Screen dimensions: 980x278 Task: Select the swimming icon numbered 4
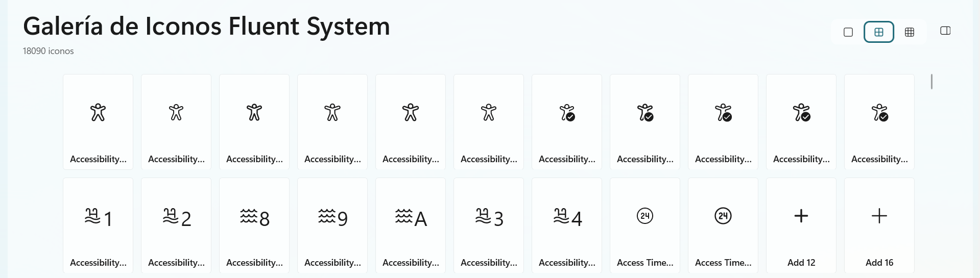[567, 225]
